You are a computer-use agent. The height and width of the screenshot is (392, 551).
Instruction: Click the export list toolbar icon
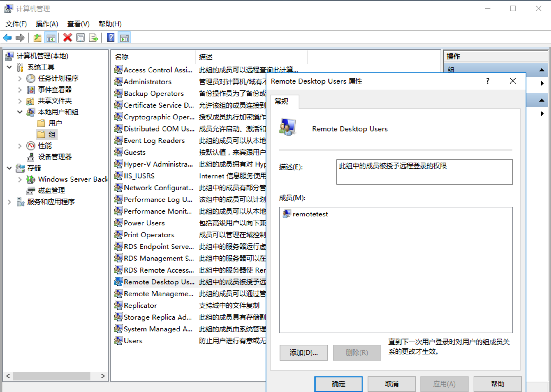[93, 38]
